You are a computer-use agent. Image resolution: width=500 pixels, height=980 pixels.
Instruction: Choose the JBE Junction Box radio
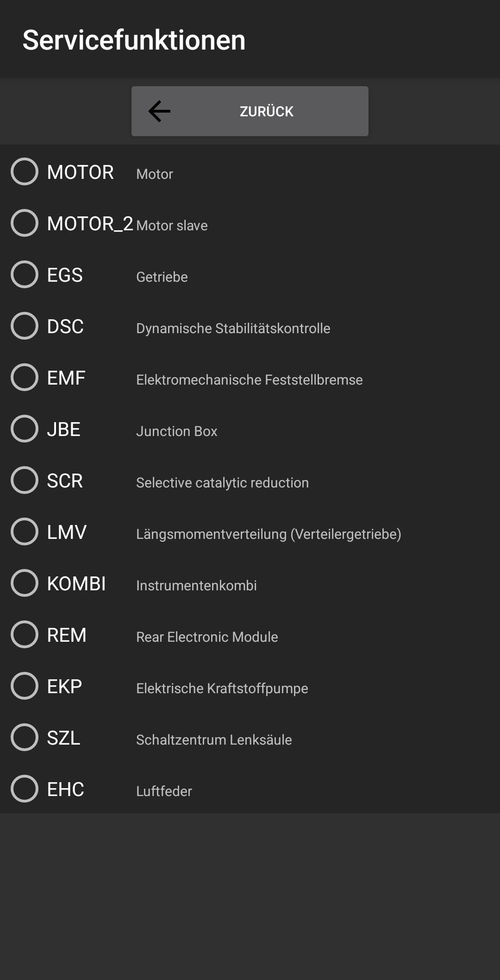(25, 429)
